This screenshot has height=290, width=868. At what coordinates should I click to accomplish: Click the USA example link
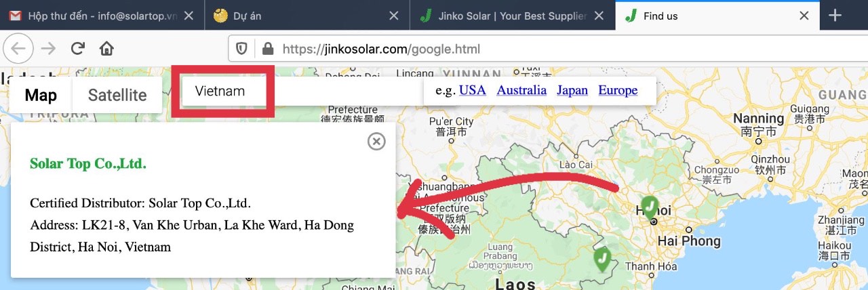tap(473, 90)
